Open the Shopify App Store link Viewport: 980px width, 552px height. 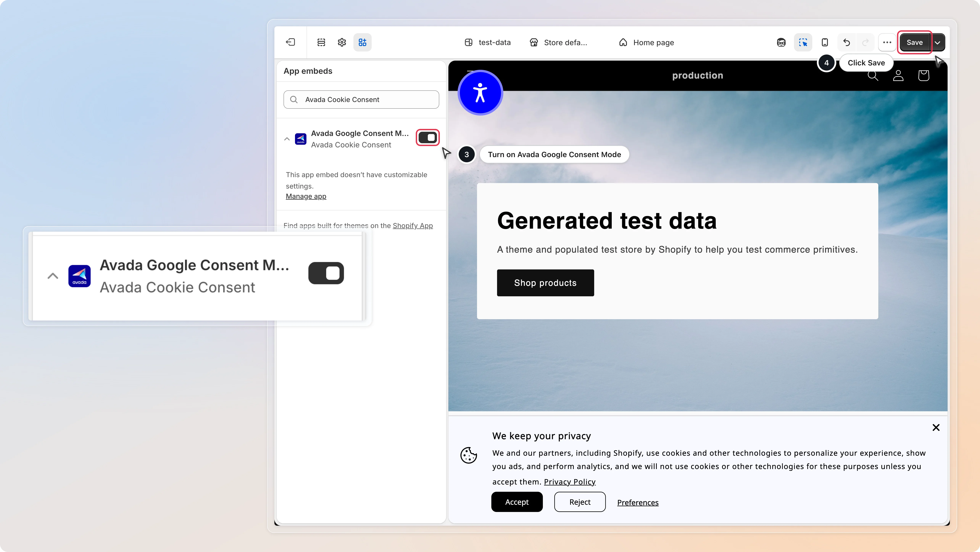[413, 225]
